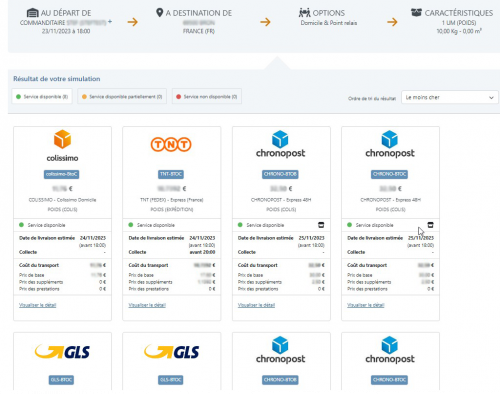Open Visualiser le détail in the CHRONO-BTOB card
This screenshot has width=500, height=394.
click(256, 305)
